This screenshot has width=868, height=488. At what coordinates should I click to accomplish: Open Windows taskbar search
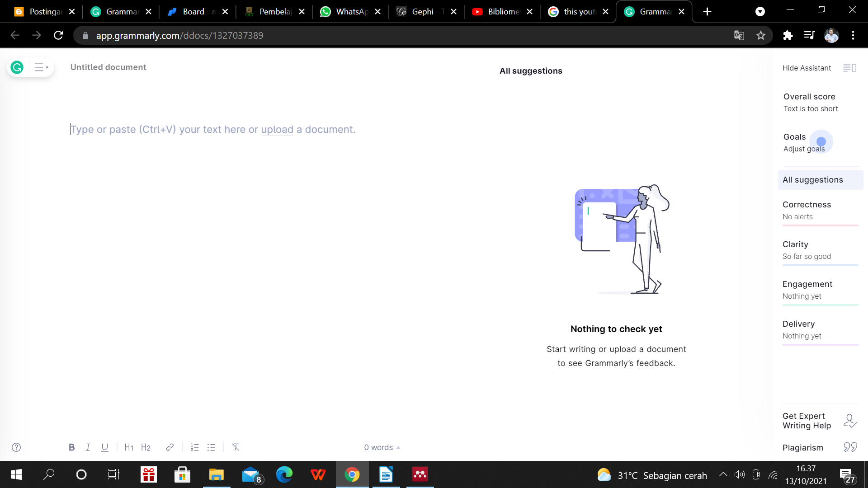tap(49, 474)
